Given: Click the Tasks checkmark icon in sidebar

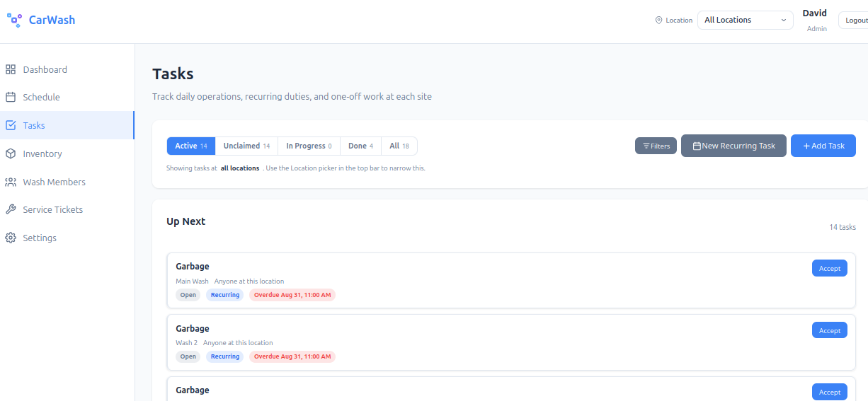Looking at the screenshot, I should (11, 125).
